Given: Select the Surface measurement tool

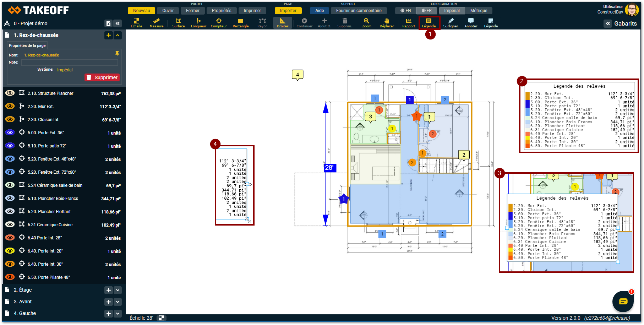Looking at the screenshot, I should [178, 23].
